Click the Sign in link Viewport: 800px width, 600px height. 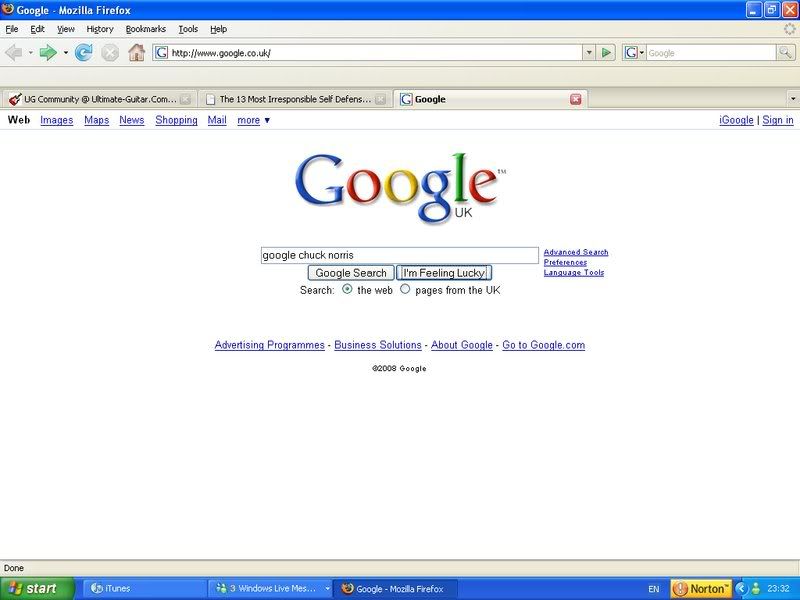coord(778,120)
